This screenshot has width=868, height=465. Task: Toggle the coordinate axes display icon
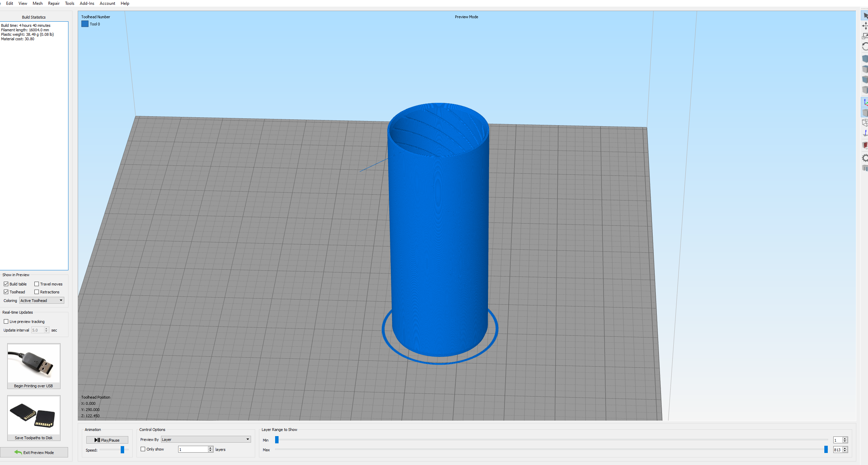(x=865, y=102)
